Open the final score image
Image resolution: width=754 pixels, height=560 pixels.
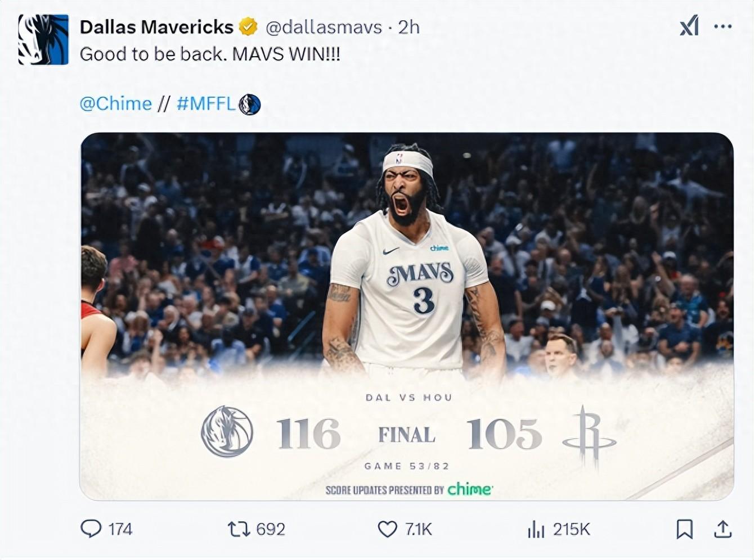click(407, 316)
